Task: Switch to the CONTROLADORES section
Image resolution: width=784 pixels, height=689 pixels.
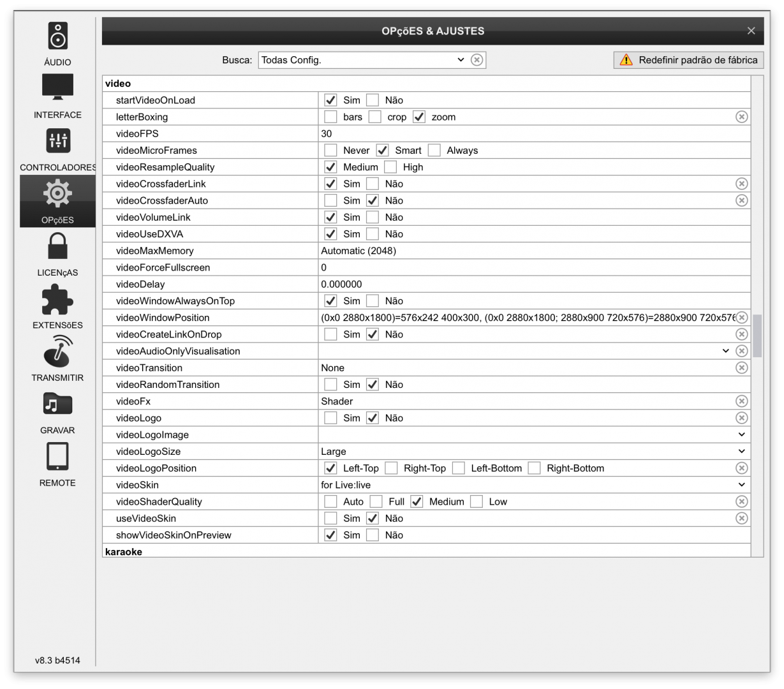Action: [57, 168]
